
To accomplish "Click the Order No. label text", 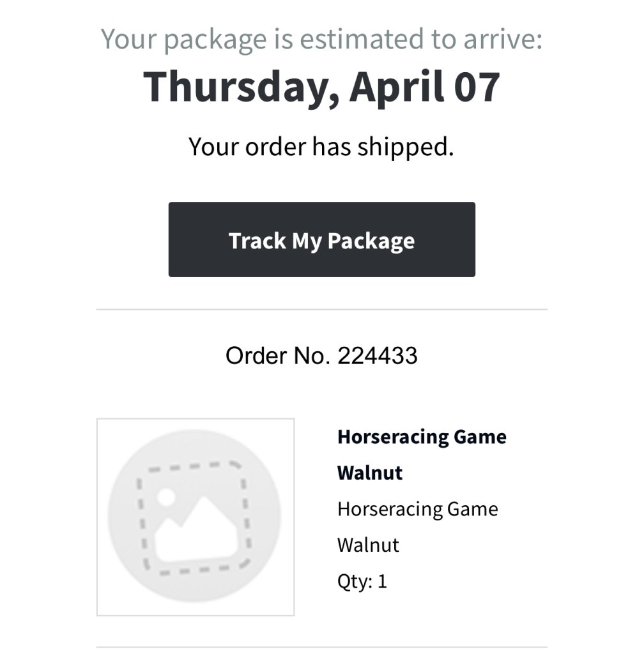I will [x=277, y=356].
